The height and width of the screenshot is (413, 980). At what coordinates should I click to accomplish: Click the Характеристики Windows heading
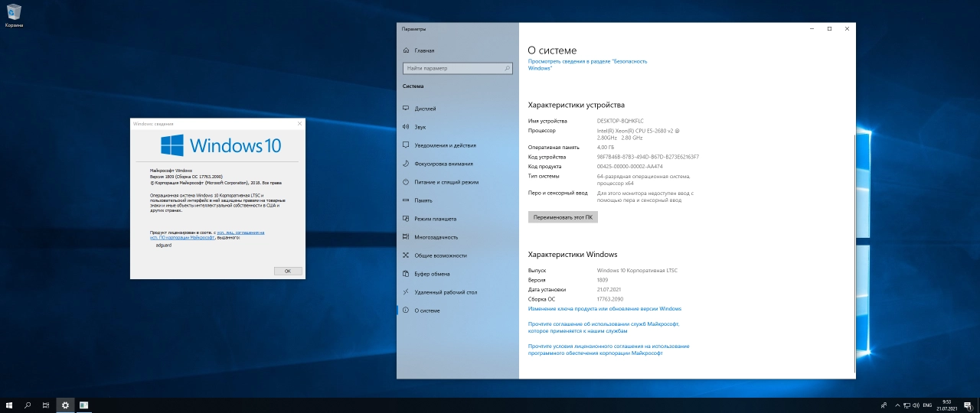click(573, 254)
